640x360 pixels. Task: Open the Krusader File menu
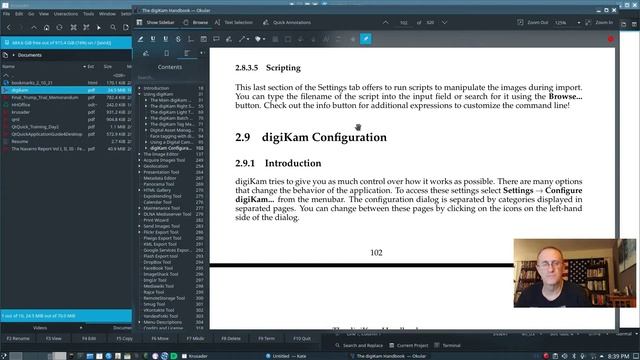click(x=7, y=14)
